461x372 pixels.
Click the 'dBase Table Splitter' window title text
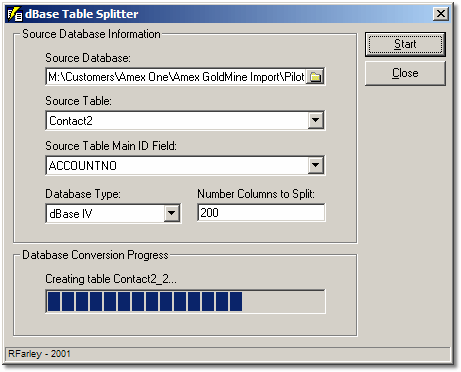(82, 14)
